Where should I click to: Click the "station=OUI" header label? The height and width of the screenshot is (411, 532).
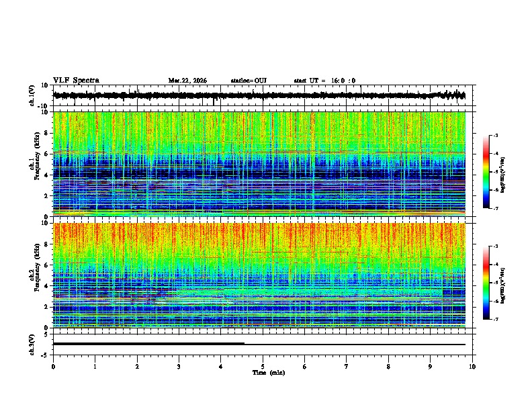point(249,81)
